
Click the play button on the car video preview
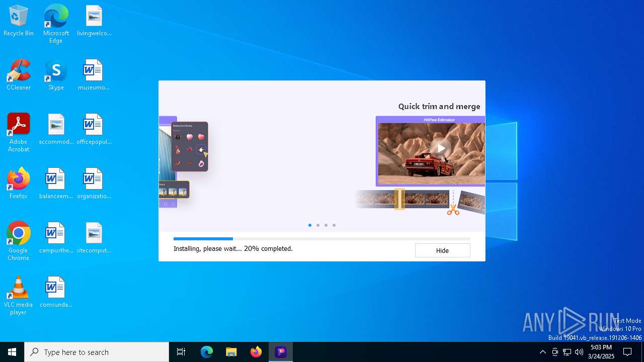(x=441, y=148)
